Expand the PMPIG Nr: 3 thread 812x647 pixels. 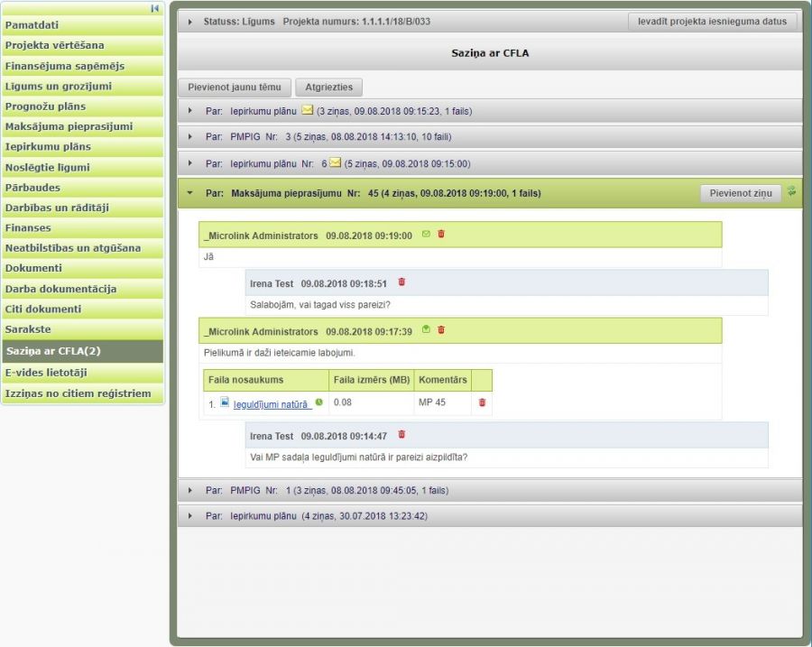coord(190,136)
